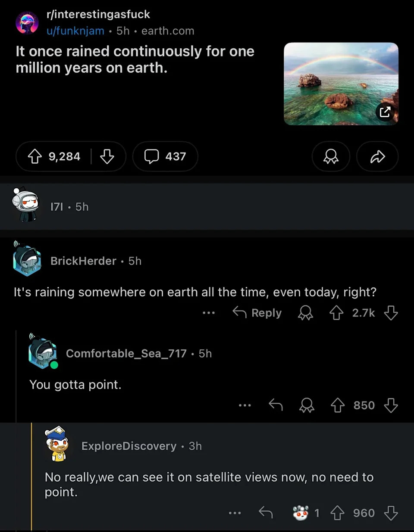This screenshot has width=414, height=532.
Task: Open more options on BrickHerder's comment
Action: [x=209, y=313]
